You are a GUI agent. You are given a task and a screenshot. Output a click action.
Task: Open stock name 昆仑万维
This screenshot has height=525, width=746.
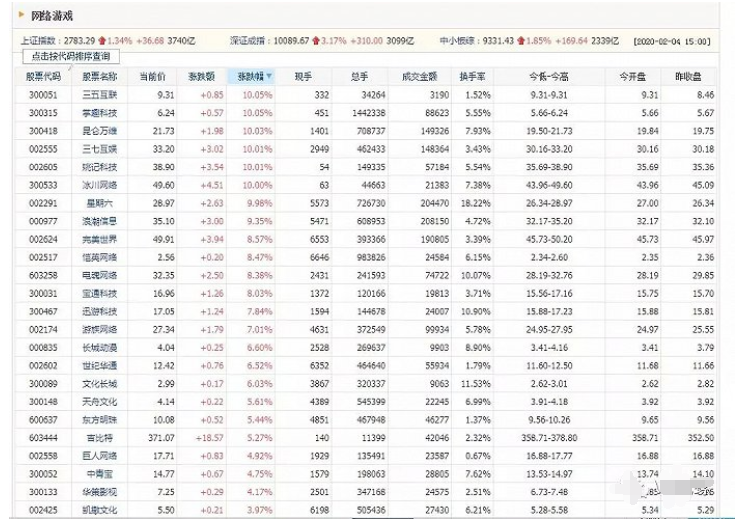tap(99, 131)
